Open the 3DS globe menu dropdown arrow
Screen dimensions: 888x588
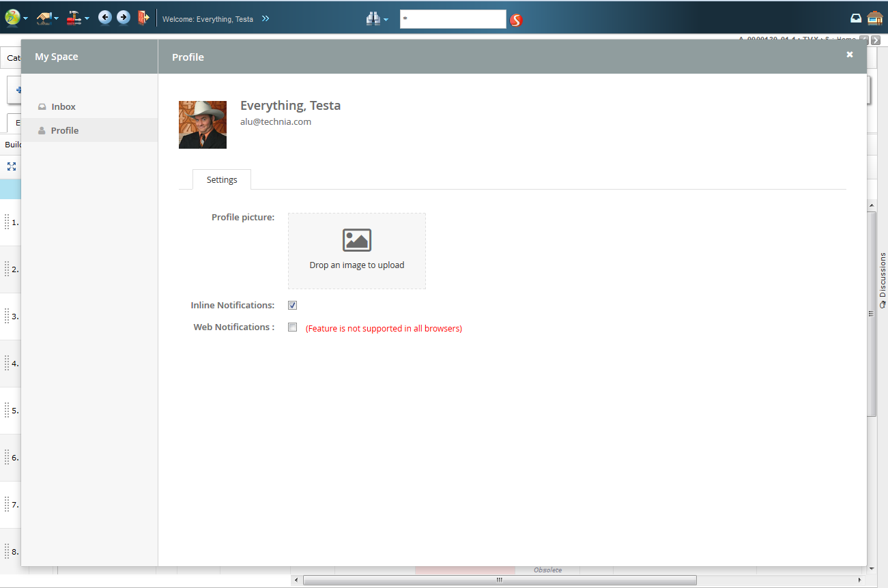click(26, 19)
